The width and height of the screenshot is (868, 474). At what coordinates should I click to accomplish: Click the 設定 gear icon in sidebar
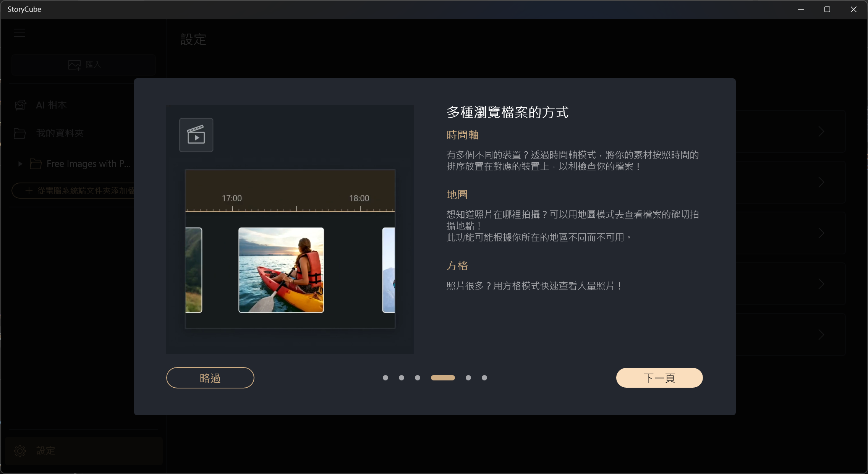pos(20,451)
